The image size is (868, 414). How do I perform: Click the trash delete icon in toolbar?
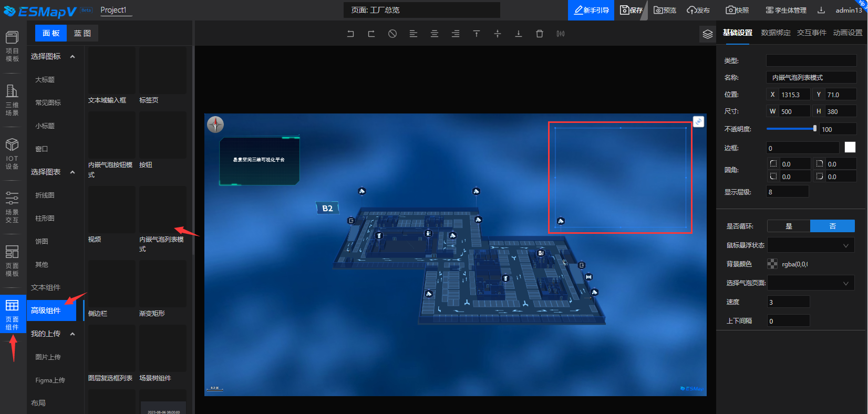coord(539,34)
